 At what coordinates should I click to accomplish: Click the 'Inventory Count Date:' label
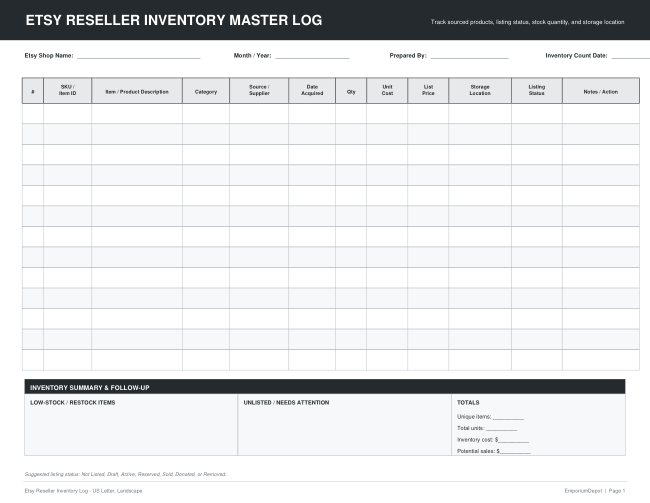[576, 56]
